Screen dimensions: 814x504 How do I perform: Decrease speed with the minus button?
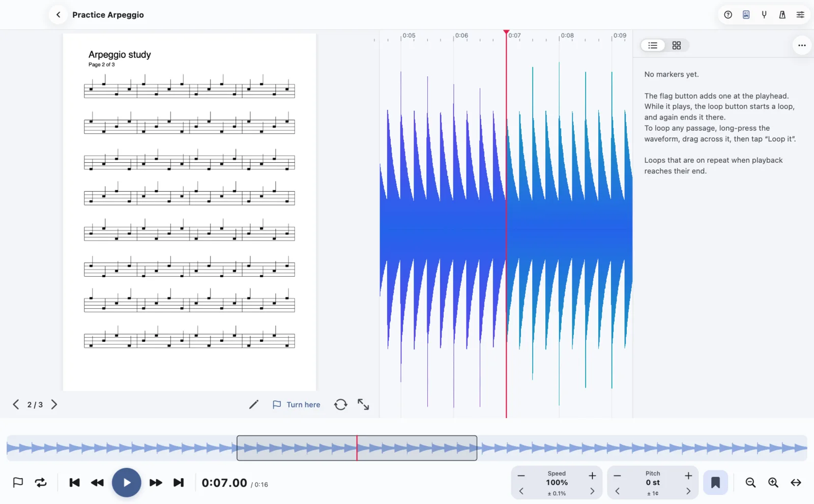521,476
